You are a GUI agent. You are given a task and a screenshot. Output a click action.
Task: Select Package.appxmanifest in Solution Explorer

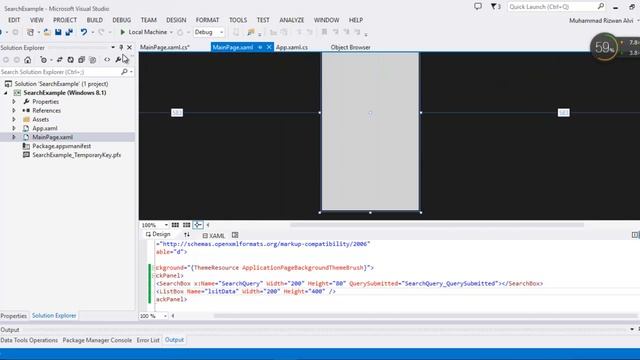[62, 146]
